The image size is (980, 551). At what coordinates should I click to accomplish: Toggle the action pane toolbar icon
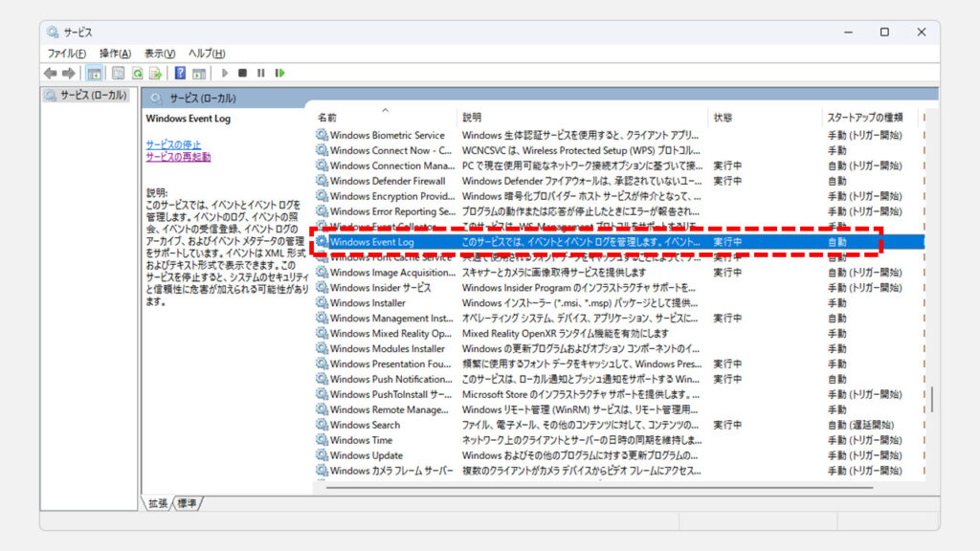(x=199, y=73)
